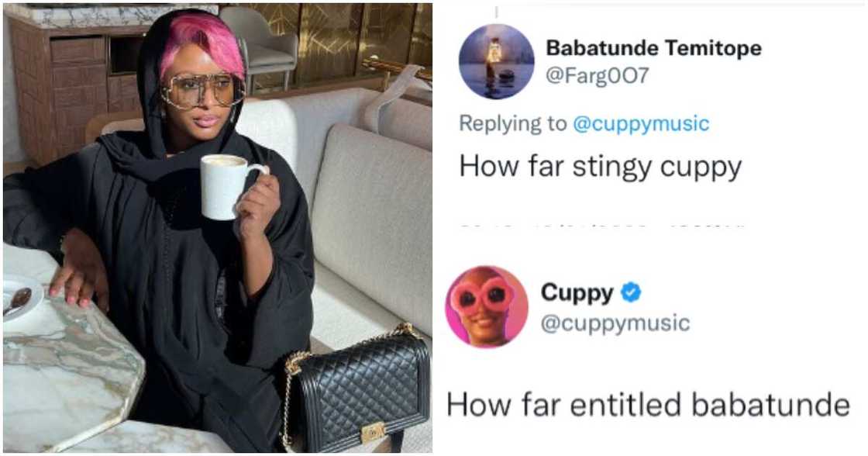Viewport: 868px width, 456px height.
Task: Click the oversized glasses in photo
Action: (202, 91)
